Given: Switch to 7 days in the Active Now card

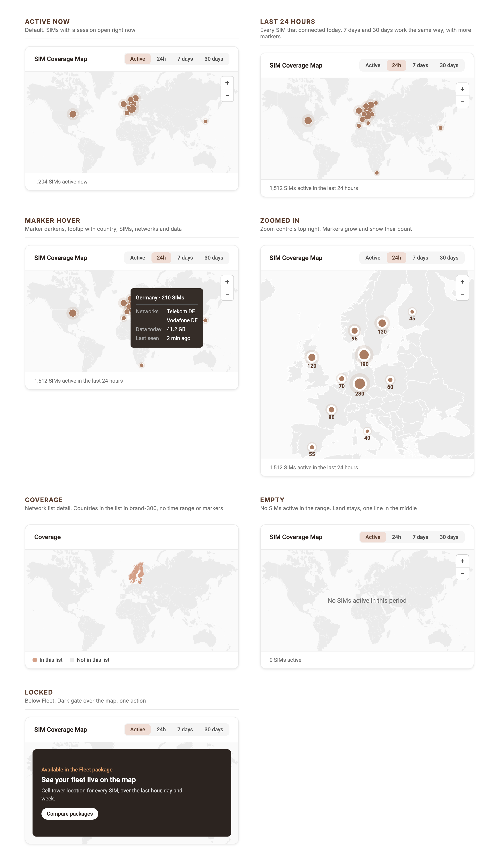Looking at the screenshot, I should click(185, 59).
